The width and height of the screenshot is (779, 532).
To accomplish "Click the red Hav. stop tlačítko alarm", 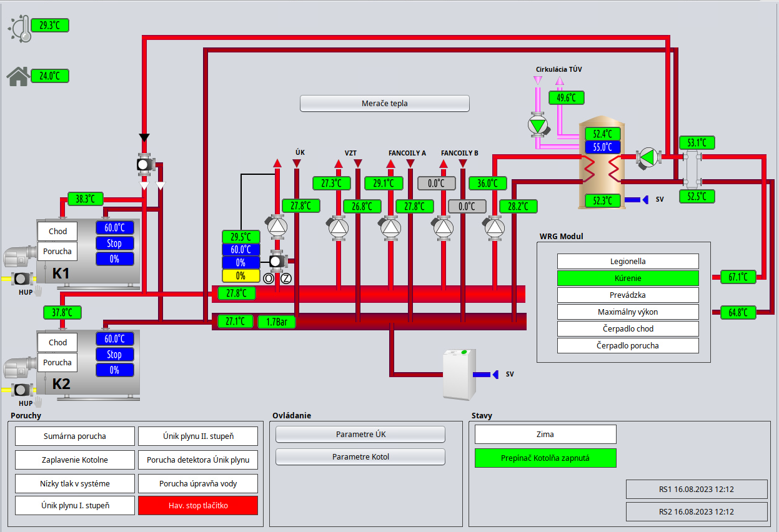I will 197,506.
